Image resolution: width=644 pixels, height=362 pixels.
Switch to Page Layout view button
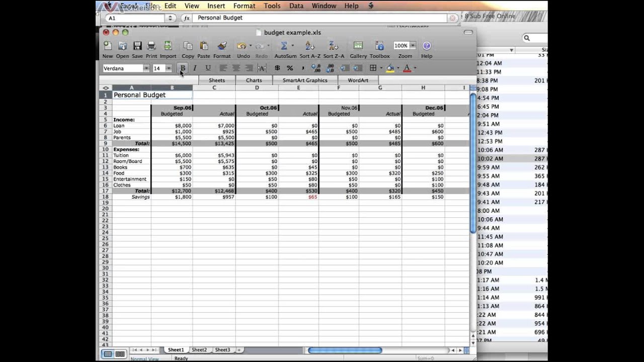pyautogui.click(x=120, y=354)
